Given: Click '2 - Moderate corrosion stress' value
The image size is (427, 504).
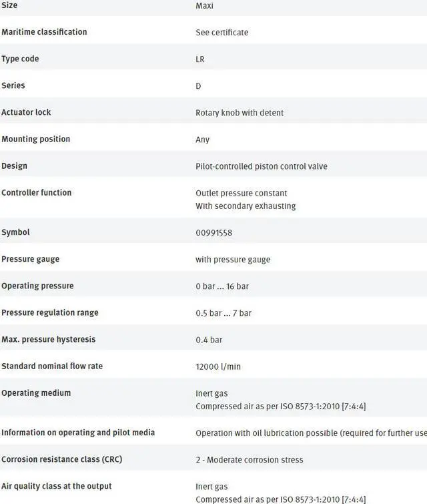Looking at the screenshot, I should pyautogui.click(x=250, y=460).
